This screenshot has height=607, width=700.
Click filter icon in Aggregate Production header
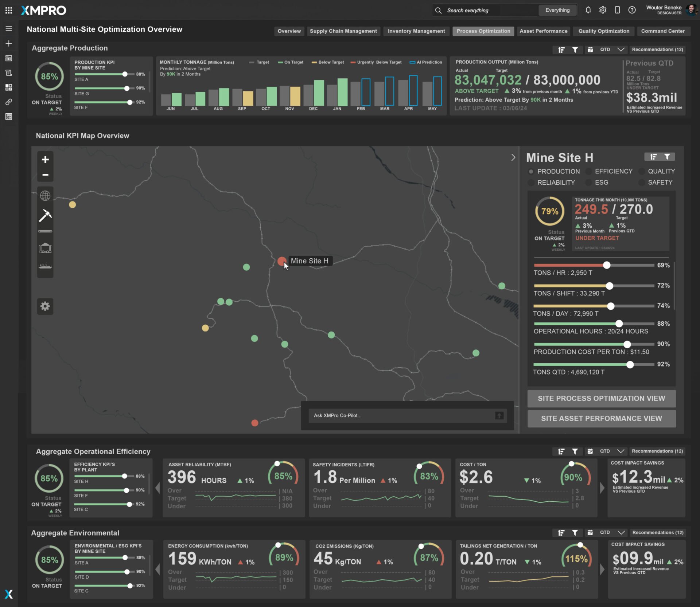(x=575, y=50)
